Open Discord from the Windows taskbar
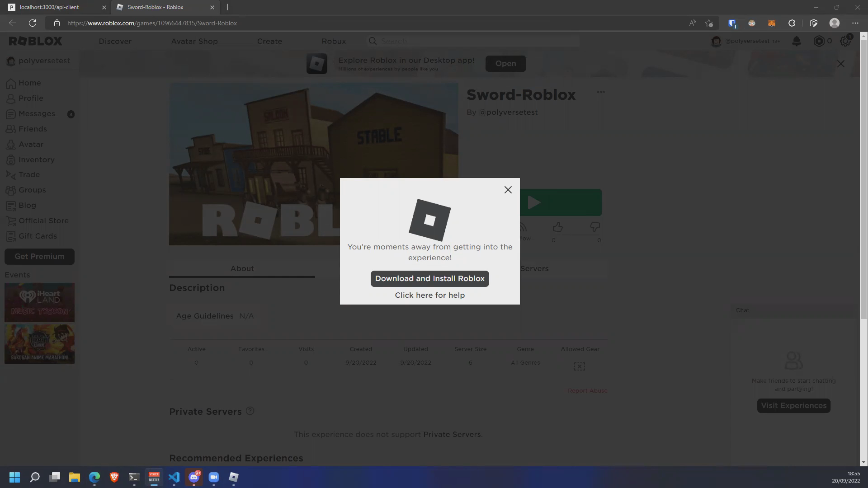 pyautogui.click(x=194, y=477)
